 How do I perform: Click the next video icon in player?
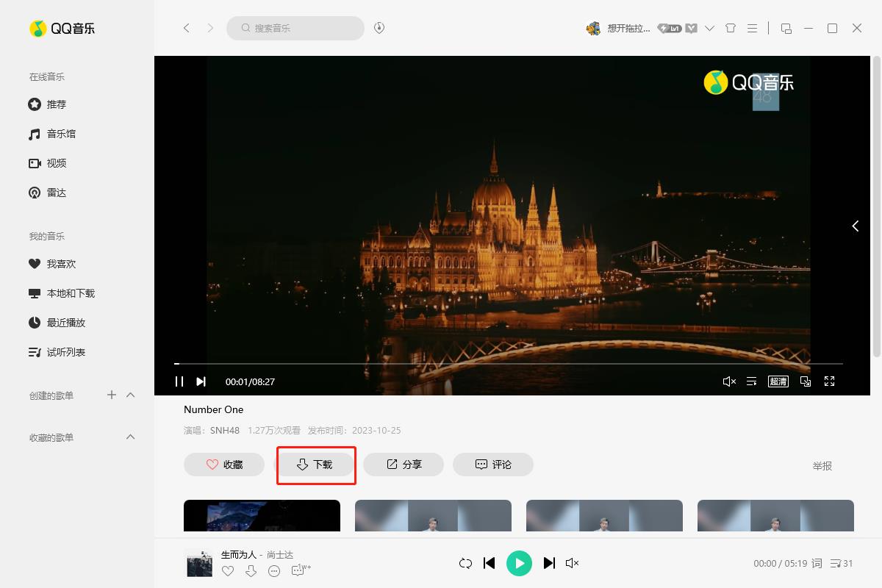[201, 381]
